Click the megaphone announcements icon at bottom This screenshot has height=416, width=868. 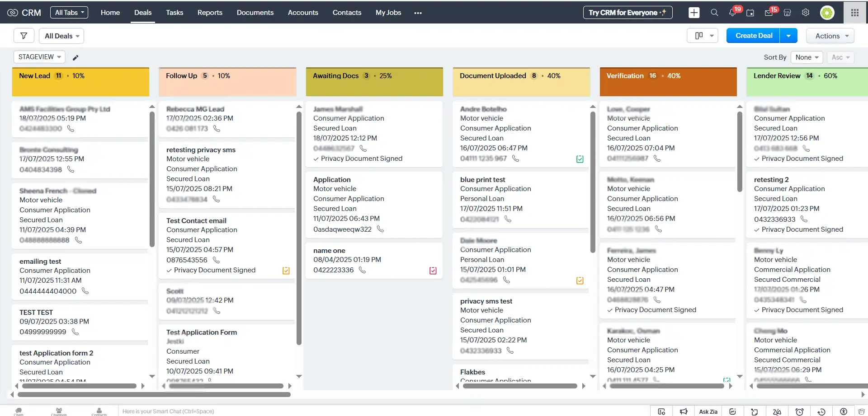684,411
